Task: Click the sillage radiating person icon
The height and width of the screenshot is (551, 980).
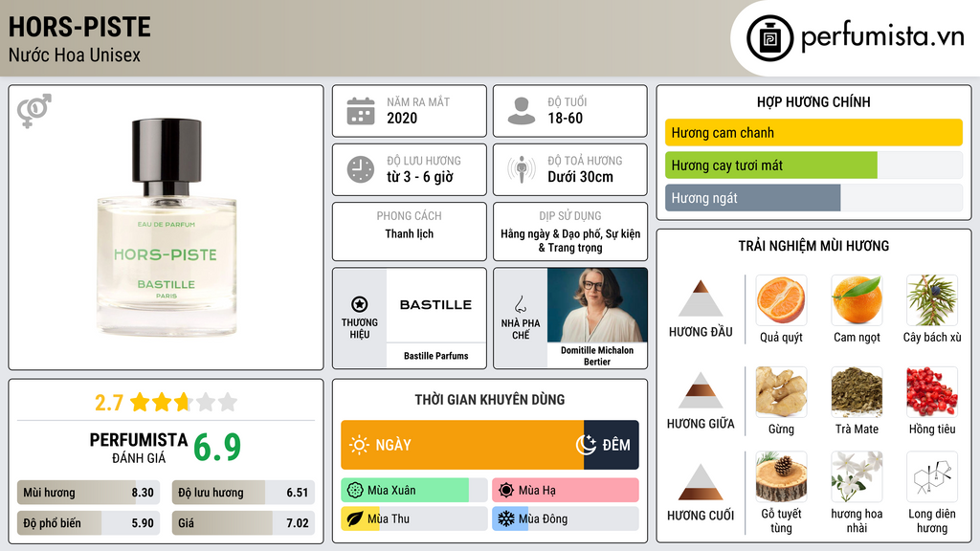Action: [x=522, y=169]
